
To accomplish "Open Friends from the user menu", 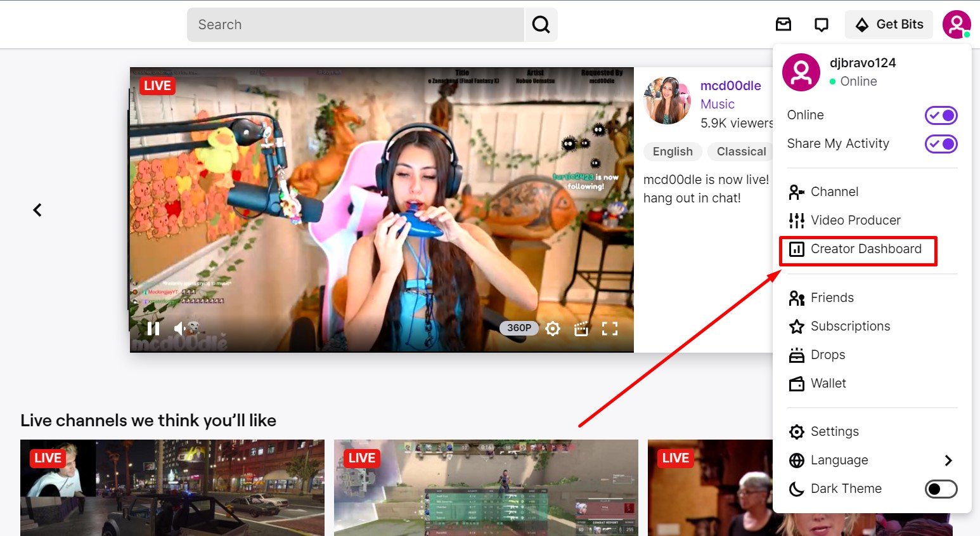I will (872, 297).
